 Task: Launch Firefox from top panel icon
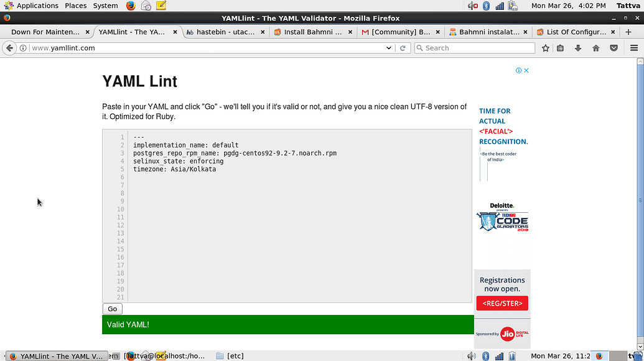[131, 6]
